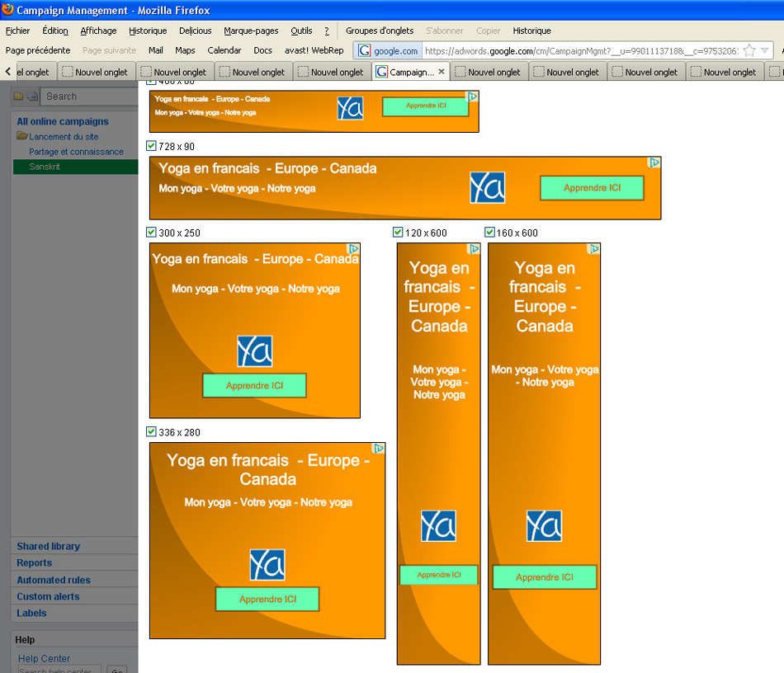Click the bookmark star in the address bar
The width and height of the screenshot is (784, 673).
click(x=749, y=51)
